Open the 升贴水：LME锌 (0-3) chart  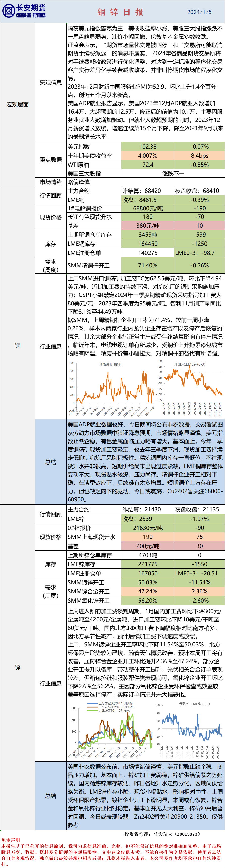(189, 730)
